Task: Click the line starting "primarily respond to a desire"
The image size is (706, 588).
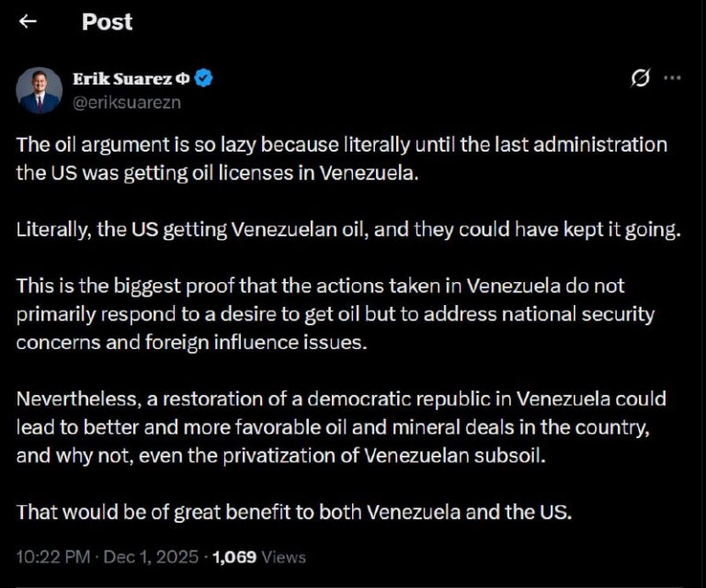Action: (336, 314)
